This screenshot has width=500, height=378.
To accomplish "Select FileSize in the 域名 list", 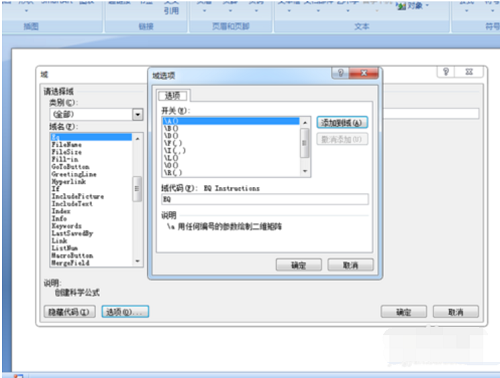I will coord(91,152).
